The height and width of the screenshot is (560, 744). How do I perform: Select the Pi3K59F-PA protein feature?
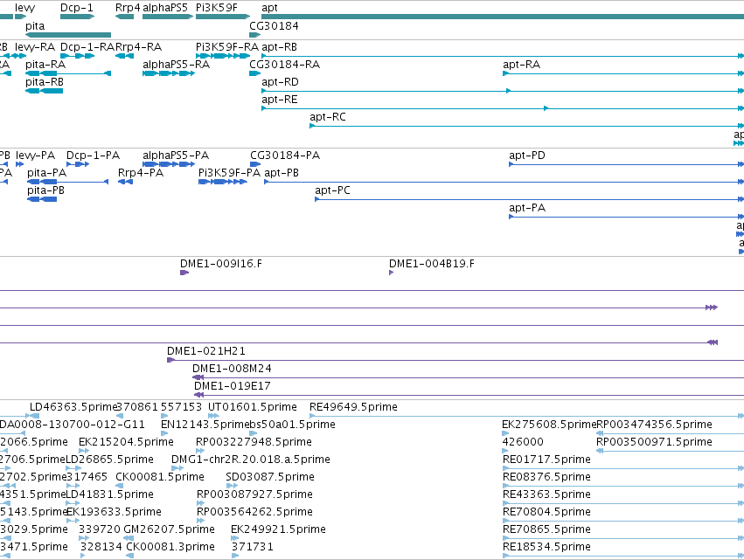(x=223, y=182)
